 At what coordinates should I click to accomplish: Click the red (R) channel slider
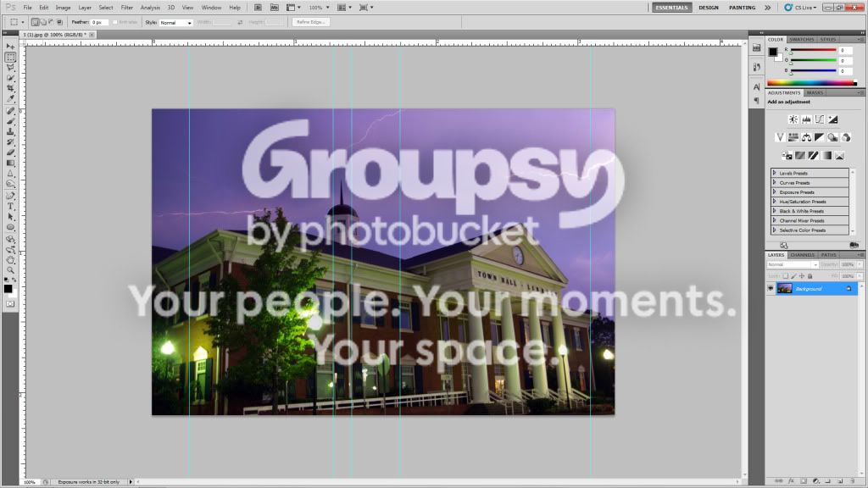(x=813, y=50)
